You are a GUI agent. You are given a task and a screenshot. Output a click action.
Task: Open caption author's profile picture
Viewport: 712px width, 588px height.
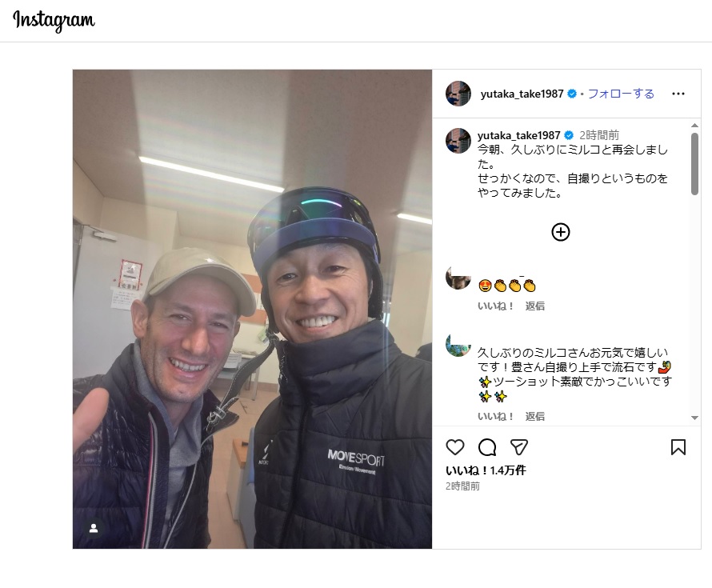pos(458,141)
